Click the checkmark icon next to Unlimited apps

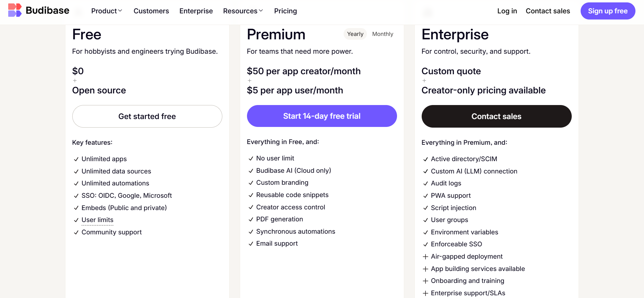coord(76,159)
